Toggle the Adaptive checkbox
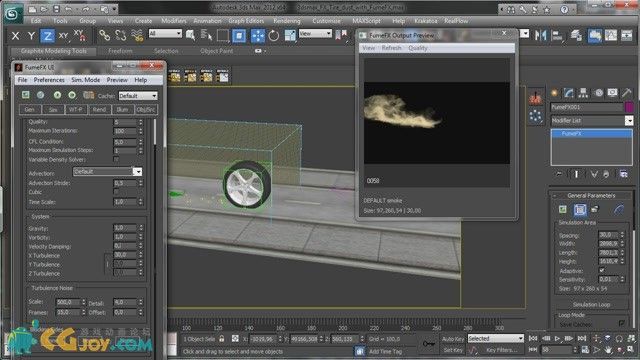Screen dimensions: 640x360 pos(602,270)
